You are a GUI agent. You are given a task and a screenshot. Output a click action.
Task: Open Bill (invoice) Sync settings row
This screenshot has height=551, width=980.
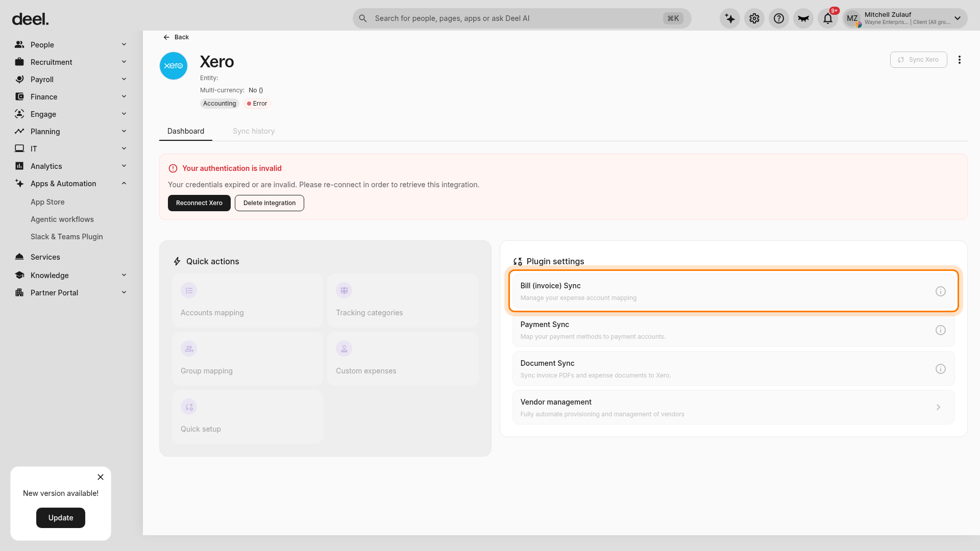(x=733, y=291)
